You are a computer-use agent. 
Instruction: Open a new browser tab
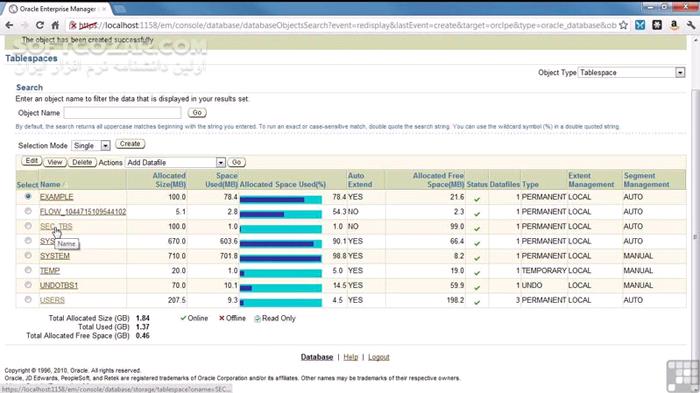pyautogui.click(x=119, y=9)
